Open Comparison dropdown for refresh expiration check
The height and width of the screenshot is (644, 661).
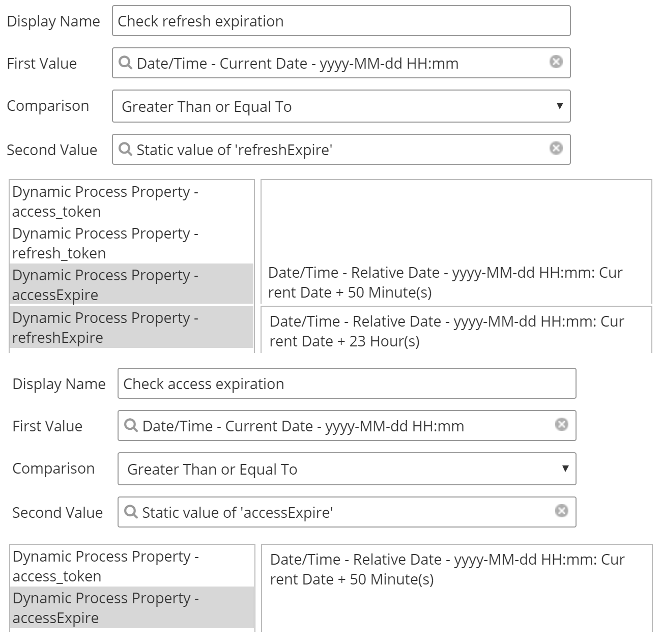341,106
